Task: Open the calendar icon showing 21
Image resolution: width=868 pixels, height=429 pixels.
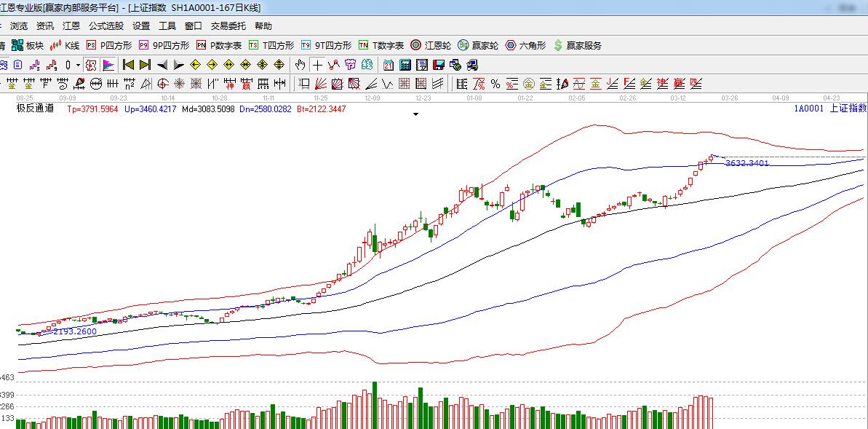Action: [389, 64]
